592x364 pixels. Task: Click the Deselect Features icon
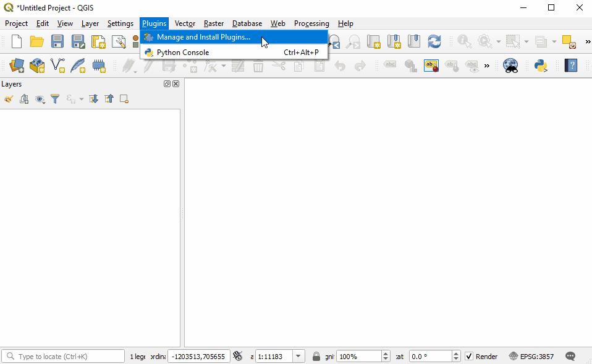569,41
